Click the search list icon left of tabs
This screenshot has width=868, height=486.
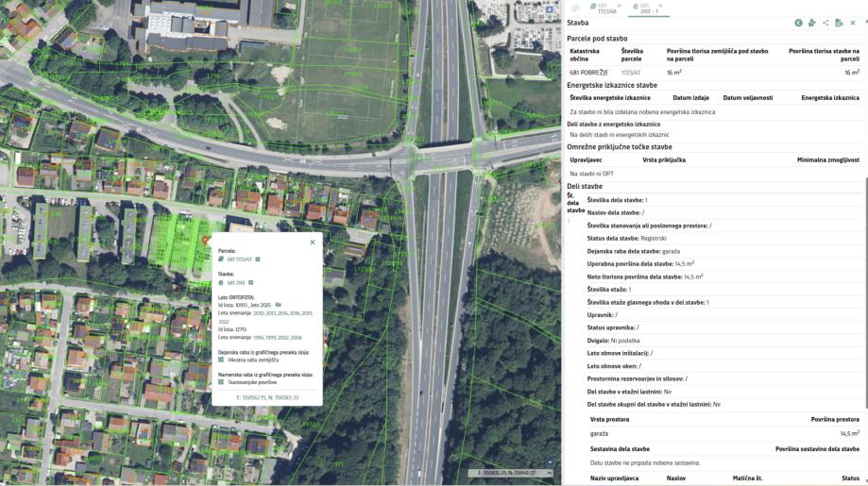point(575,8)
